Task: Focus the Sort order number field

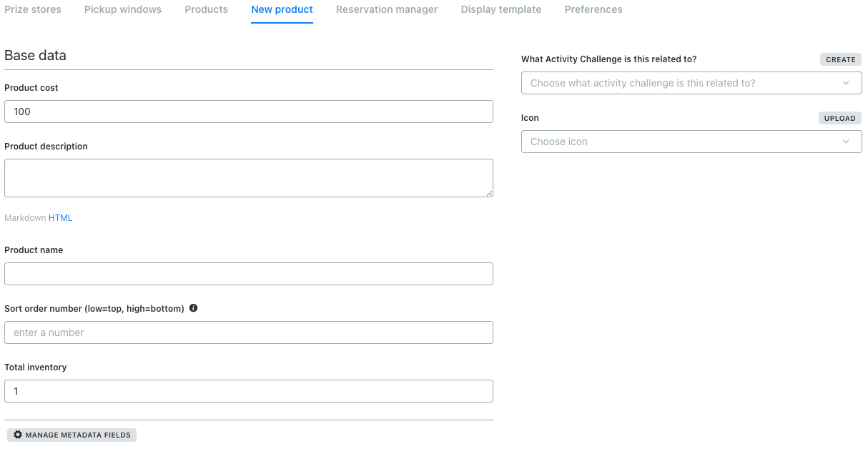Action: click(x=248, y=332)
